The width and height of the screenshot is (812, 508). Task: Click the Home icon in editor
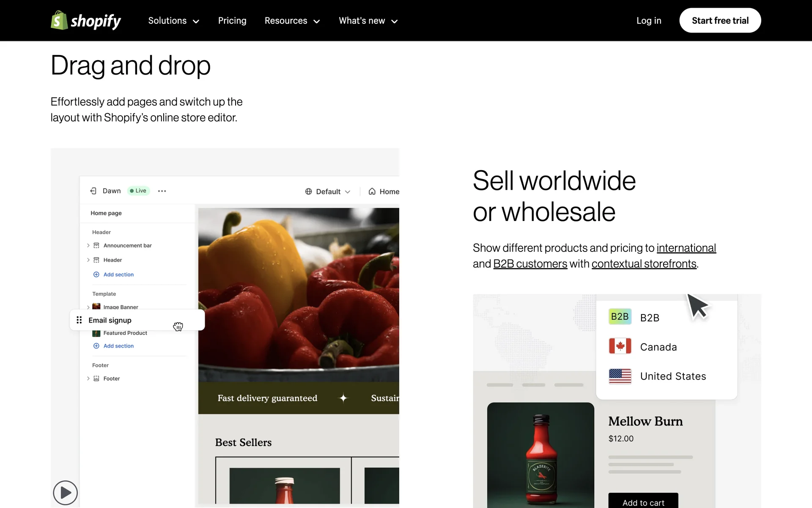[372, 191]
